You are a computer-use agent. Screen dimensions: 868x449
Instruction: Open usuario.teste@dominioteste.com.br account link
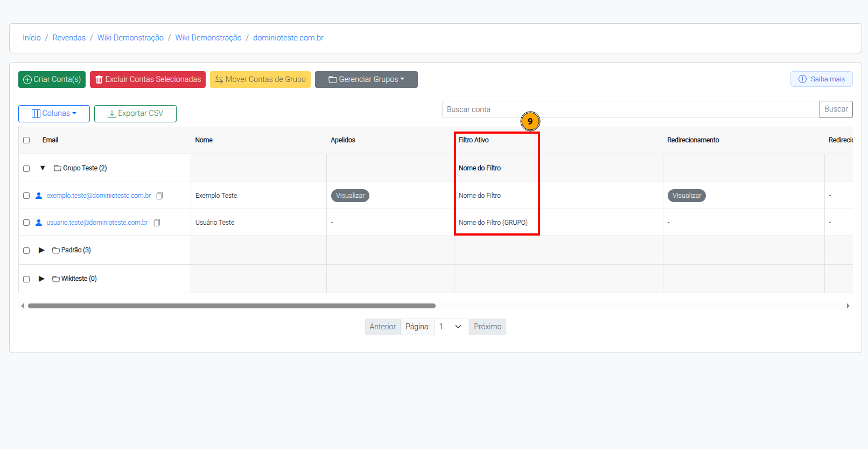(x=97, y=223)
